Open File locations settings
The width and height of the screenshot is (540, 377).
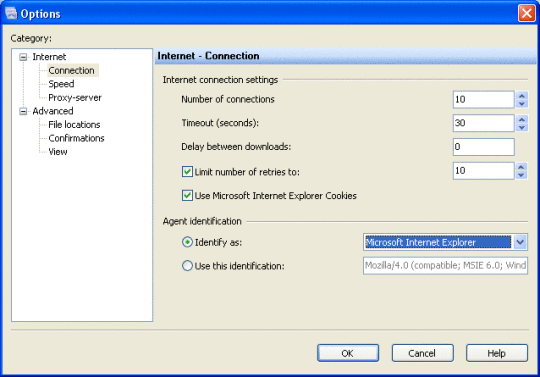[x=74, y=124]
